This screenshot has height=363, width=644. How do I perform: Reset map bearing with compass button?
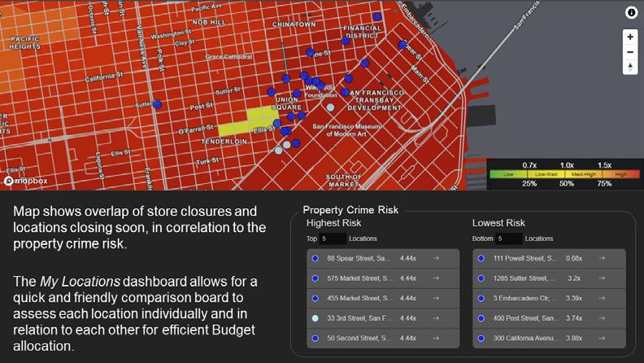pyautogui.click(x=630, y=67)
